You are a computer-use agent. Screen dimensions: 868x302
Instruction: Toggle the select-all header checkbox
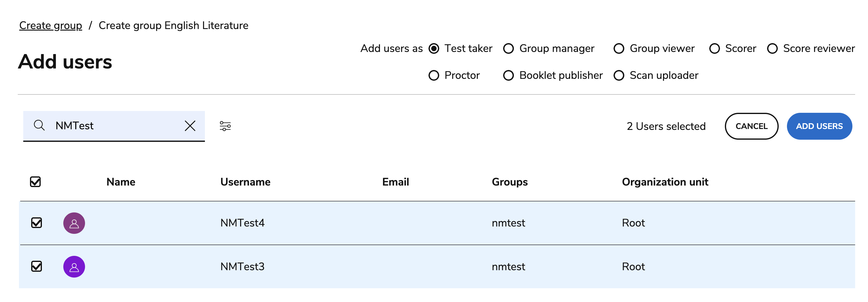tap(35, 182)
